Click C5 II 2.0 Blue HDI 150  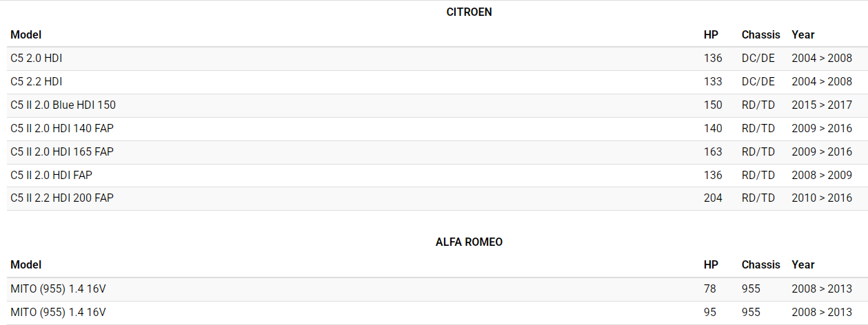tap(63, 105)
